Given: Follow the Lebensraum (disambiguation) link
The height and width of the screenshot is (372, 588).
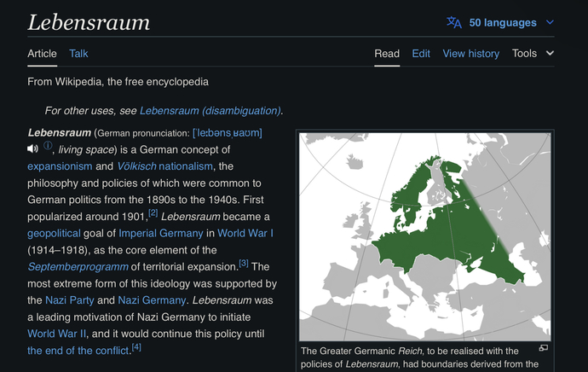Looking at the screenshot, I should pos(210,111).
